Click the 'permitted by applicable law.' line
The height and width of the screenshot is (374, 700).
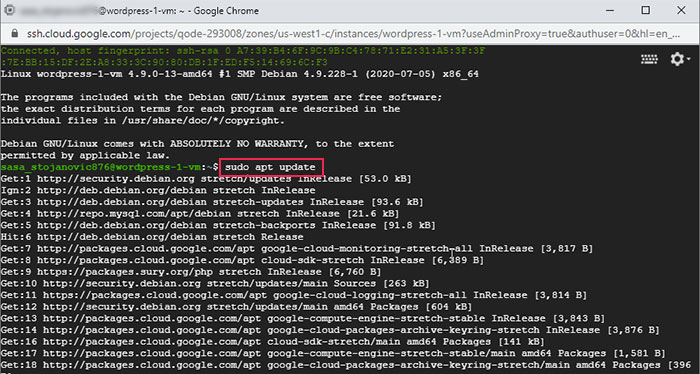pos(85,155)
